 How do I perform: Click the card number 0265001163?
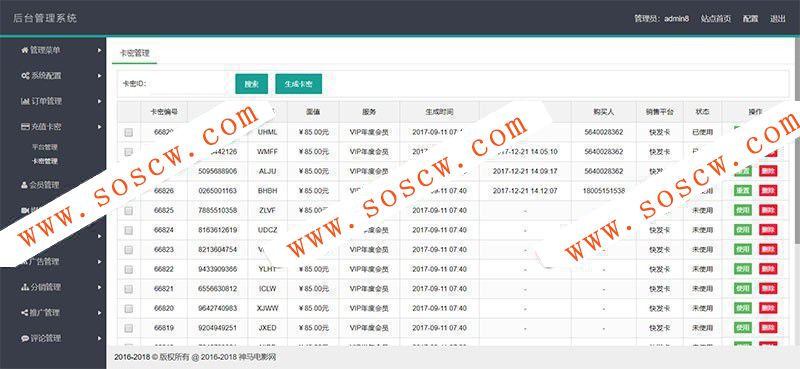pyautogui.click(x=217, y=191)
